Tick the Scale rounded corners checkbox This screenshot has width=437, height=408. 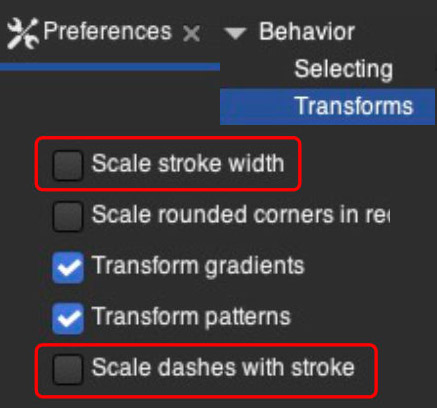pyautogui.click(x=68, y=216)
